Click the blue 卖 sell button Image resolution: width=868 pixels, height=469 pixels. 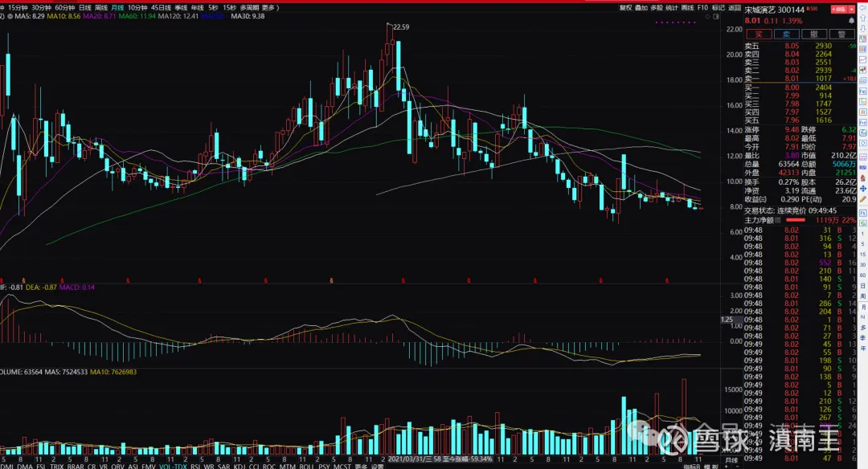786,35
